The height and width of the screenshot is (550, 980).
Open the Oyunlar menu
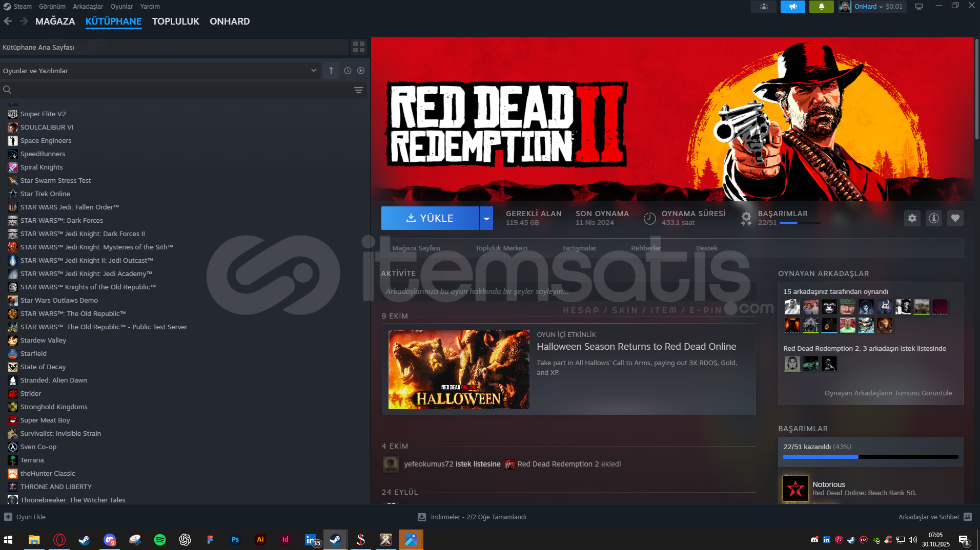point(121,7)
